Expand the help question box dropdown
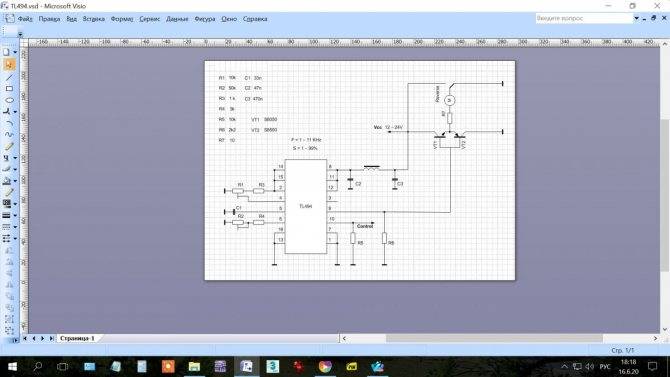The height and width of the screenshot is (377, 670). [636, 18]
